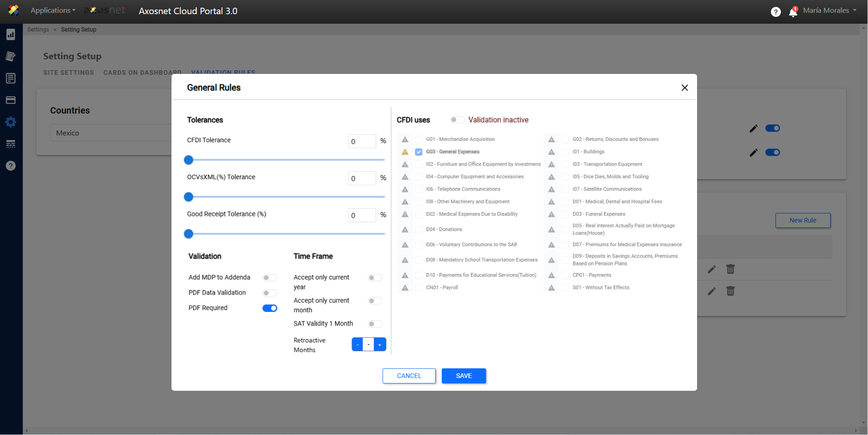Image resolution: width=868 pixels, height=435 pixels.
Task: Open the María Morales user menu
Action: (x=829, y=10)
